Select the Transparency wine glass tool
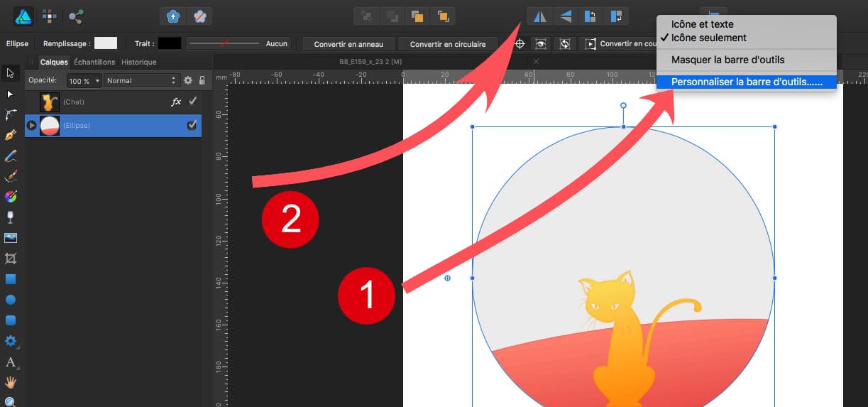This screenshot has width=868, height=407. [11, 217]
